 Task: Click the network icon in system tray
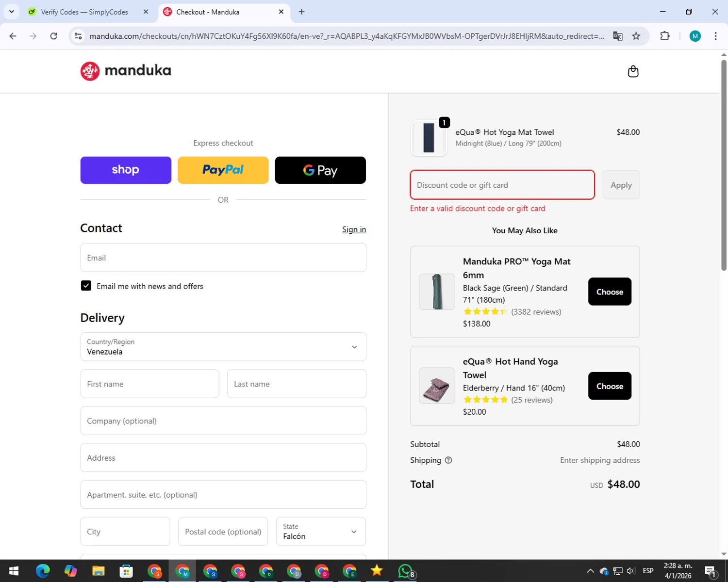click(618, 571)
